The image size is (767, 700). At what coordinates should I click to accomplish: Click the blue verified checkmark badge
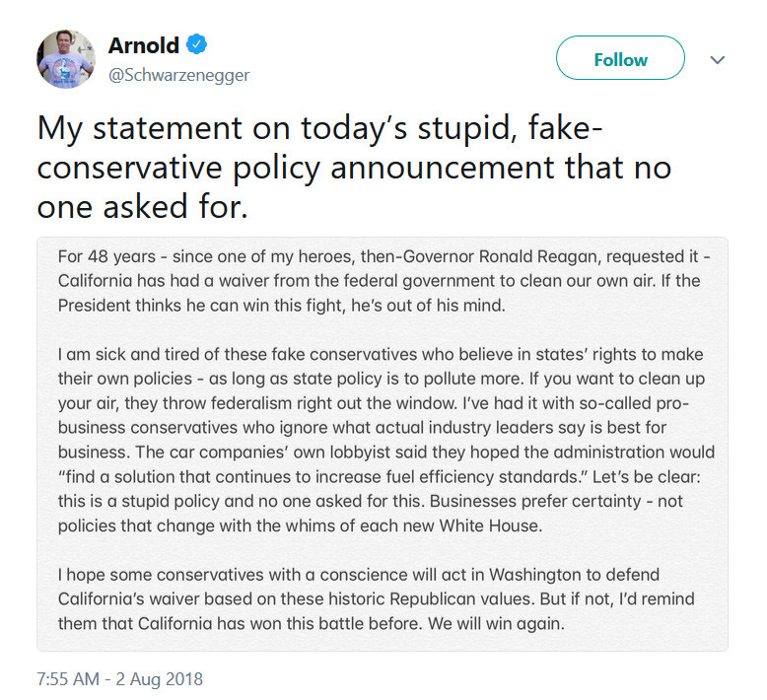point(196,44)
